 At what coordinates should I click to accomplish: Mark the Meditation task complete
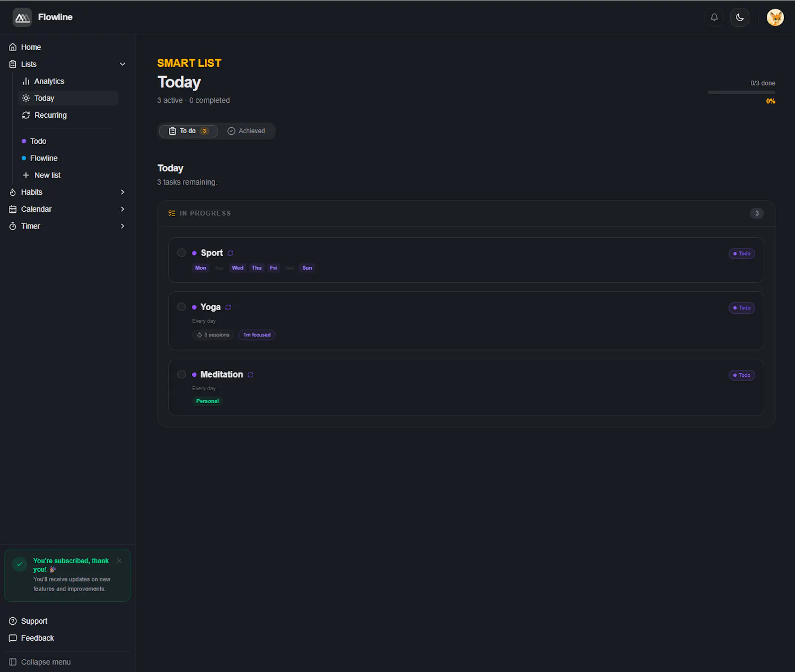pos(181,374)
